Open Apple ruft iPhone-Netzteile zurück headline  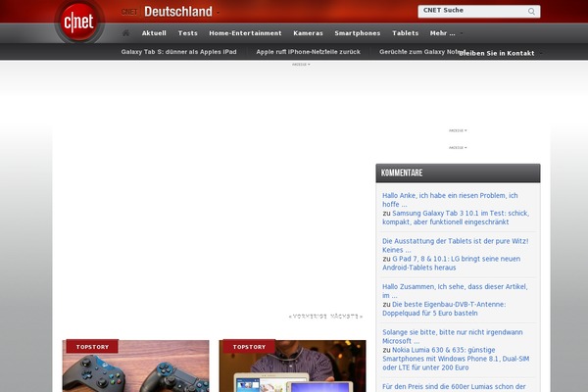click(309, 52)
